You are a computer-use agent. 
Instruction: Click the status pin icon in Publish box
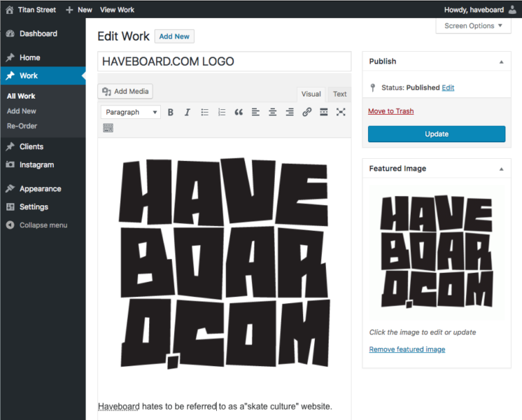coord(373,87)
